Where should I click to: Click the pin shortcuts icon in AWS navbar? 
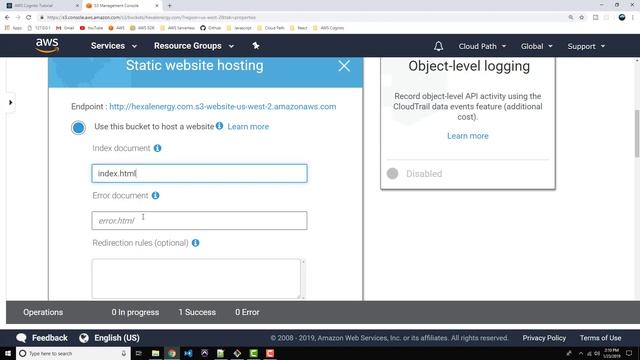(x=256, y=46)
